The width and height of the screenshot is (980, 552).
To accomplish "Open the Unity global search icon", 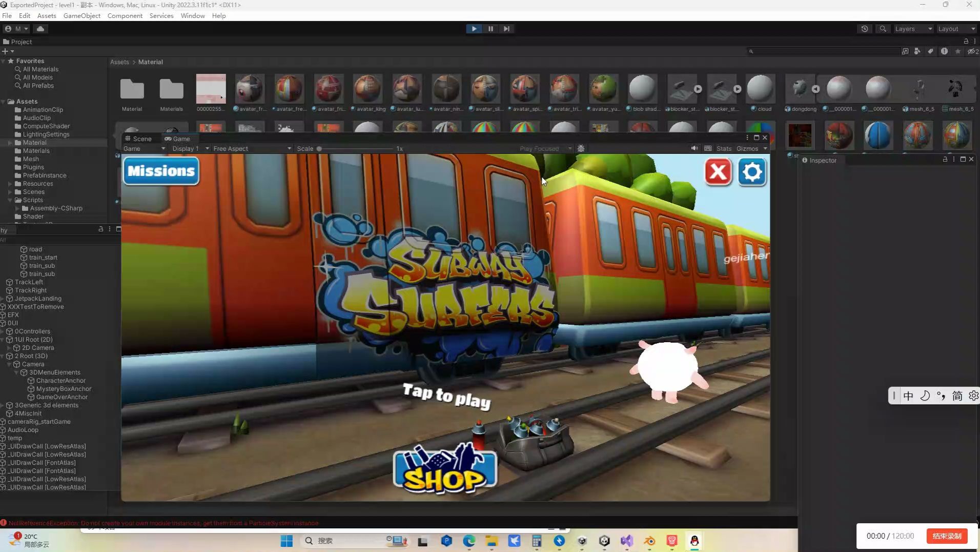I will [883, 29].
